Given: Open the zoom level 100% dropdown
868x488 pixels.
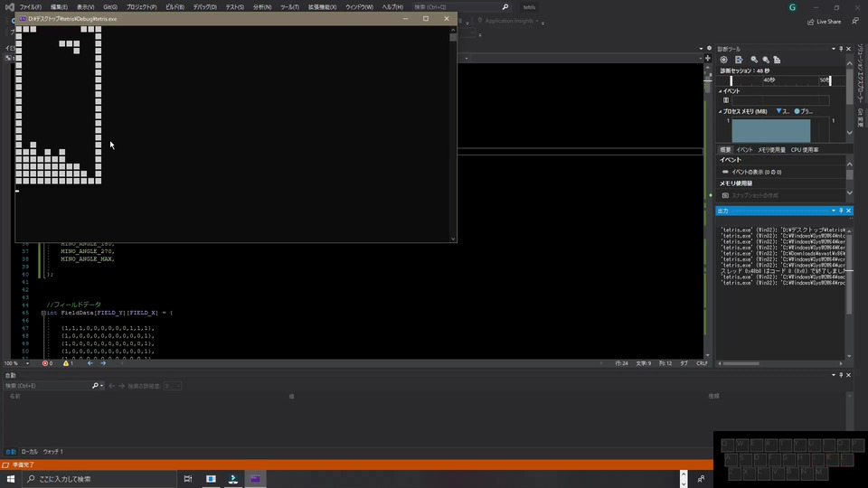Looking at the screenshot, I should point(27,363).
